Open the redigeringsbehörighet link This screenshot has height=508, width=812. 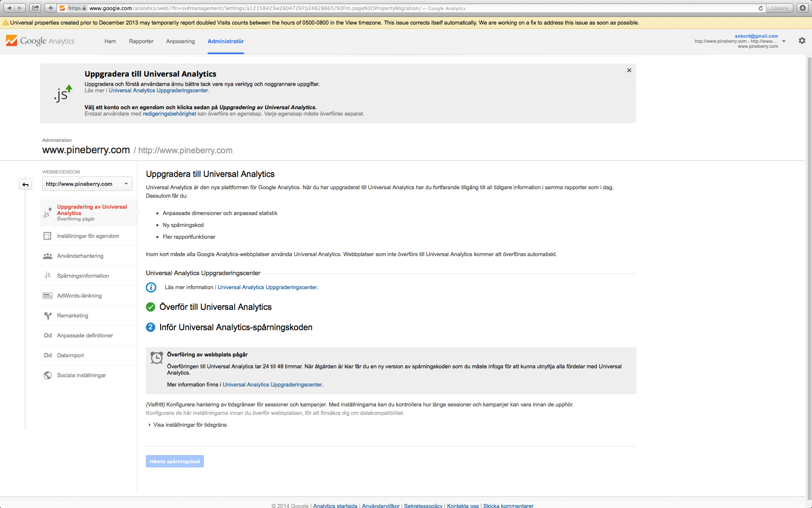click(169, 114)
